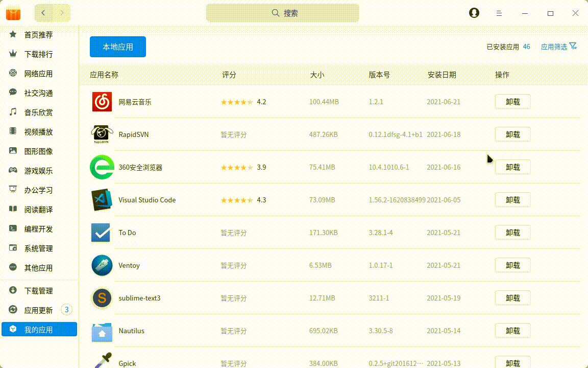This screenshot has width=588, height=368.
Task: Click the Visual Studio Code icon
Action: (102, 200)
